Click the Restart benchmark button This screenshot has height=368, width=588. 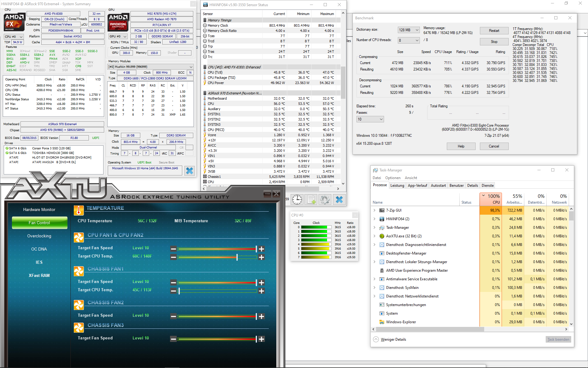click(494, 31)
